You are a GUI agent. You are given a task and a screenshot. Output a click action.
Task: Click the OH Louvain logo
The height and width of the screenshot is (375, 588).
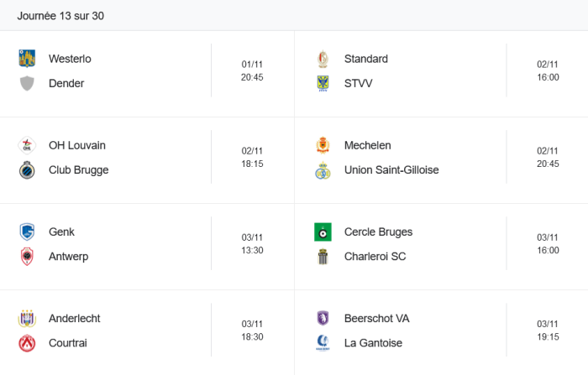27,145
